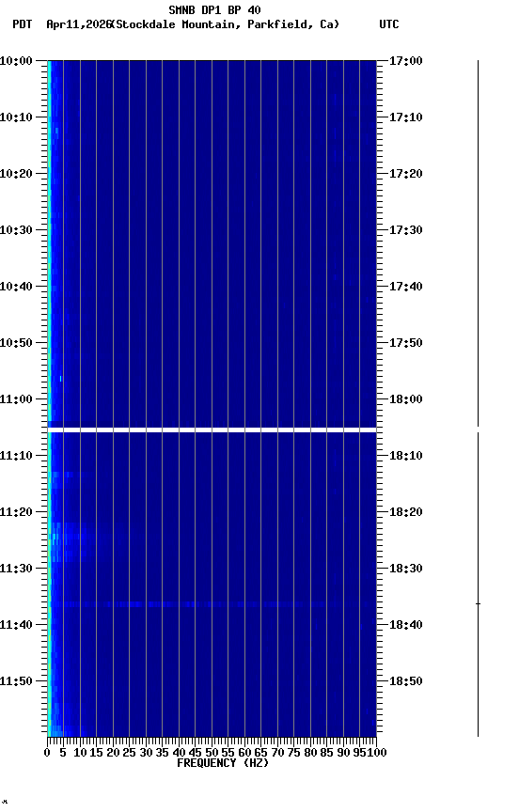This screenshot has height=812, width=519.
Task: Click the 'UTC' timezone label
Action: pyautogui.click(x=389, y=24)
